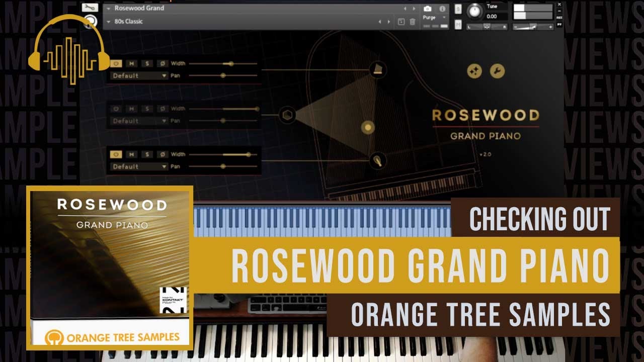The width and height of the screenshot is (644, 362).
Task: Open instrument edit mode with the top-left wrench
Action: coord(90,8)
